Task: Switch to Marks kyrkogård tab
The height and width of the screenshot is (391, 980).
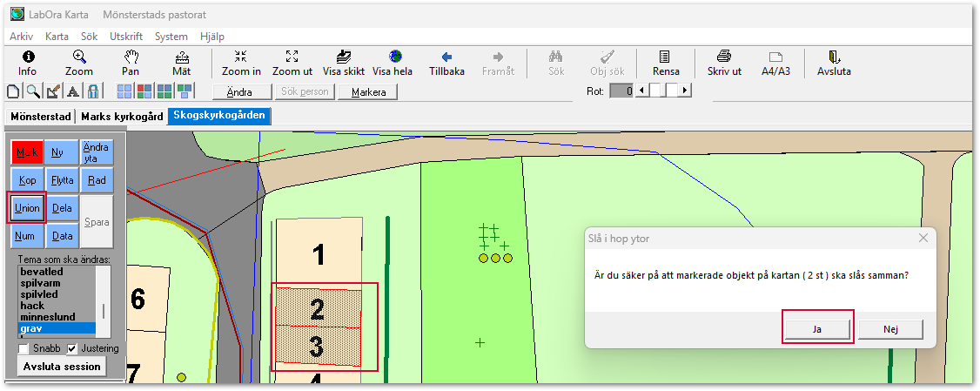Action: click(122, 117)
